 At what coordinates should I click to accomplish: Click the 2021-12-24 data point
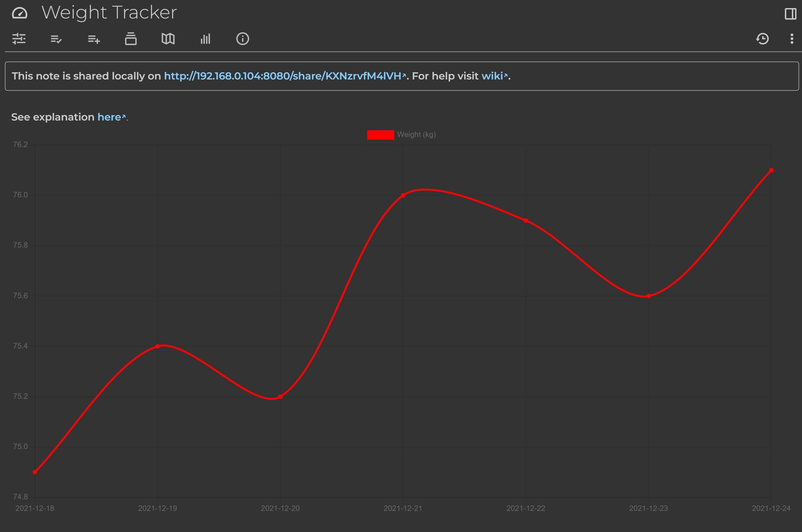tap(771, 170)
